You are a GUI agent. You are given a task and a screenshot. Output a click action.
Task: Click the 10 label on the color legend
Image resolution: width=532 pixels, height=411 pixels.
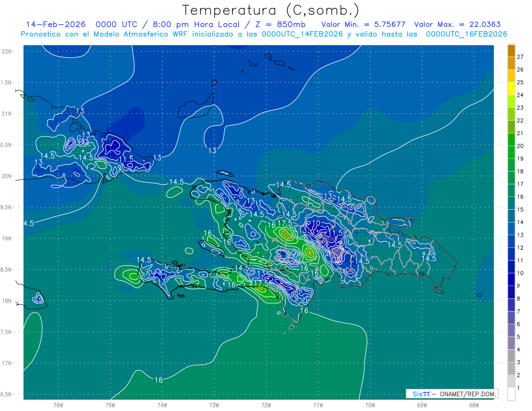click(520, 273)
